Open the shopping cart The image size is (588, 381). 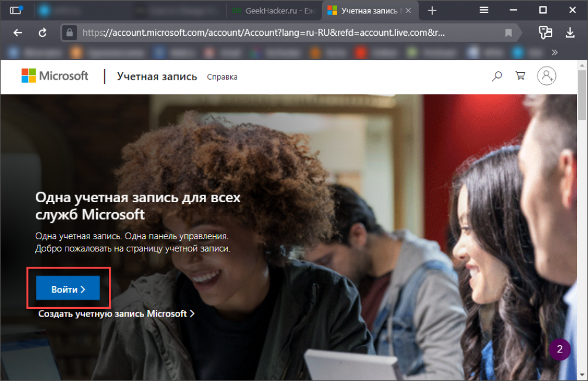(519, 76)
